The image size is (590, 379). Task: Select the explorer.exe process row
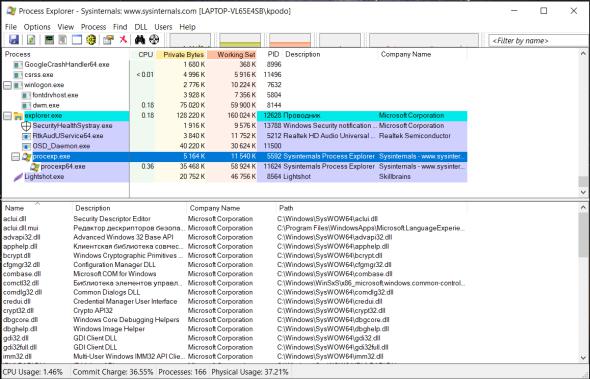tap(235, 116)
